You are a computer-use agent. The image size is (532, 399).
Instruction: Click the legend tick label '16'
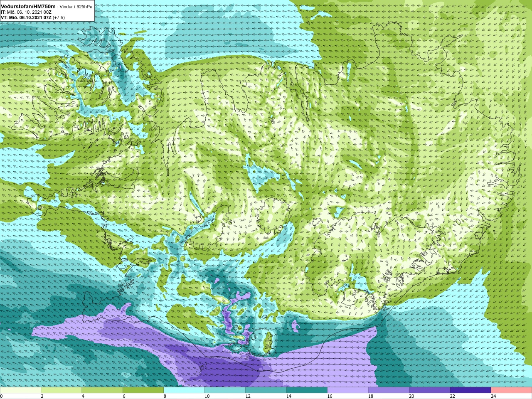[x=330, y=396]
